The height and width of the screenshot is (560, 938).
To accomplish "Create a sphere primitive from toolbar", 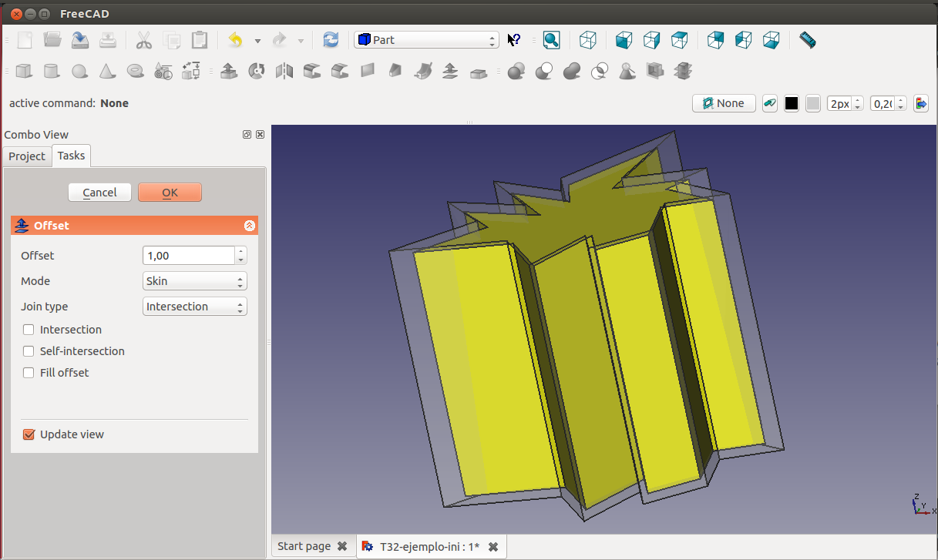I will pyautogui.click(x=79, y=72).
